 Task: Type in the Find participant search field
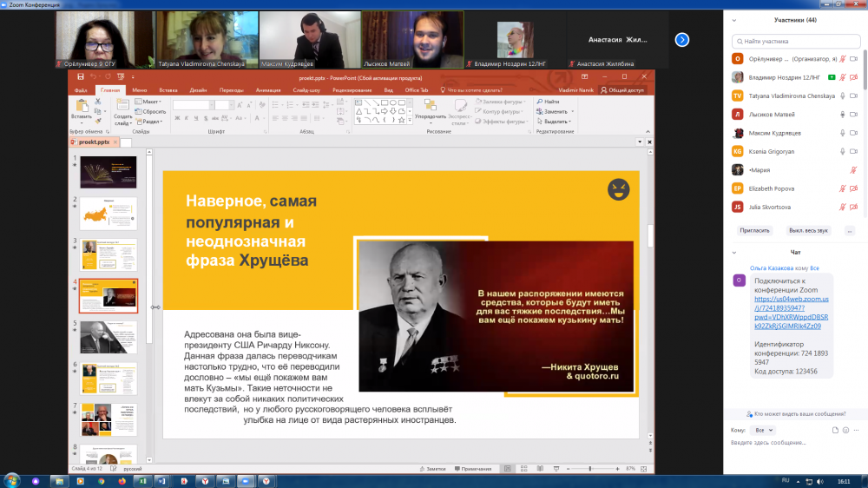pyautogui.click(x=794, y=40)
